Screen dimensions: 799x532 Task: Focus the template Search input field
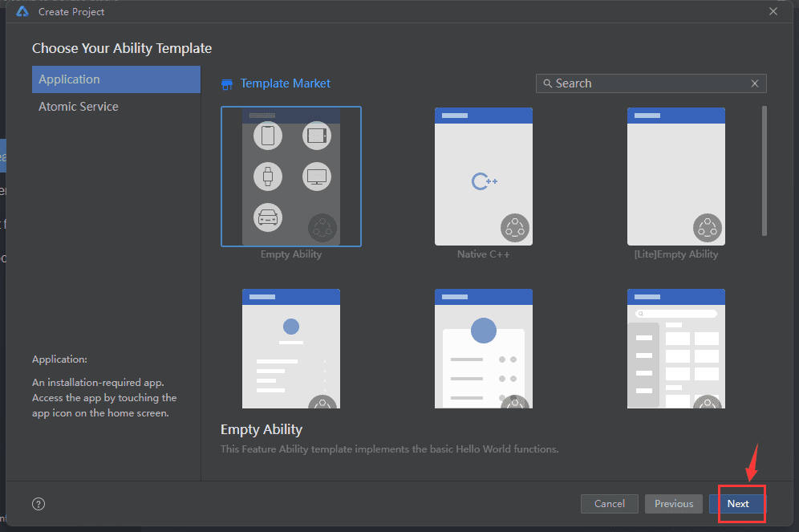(651, 83)
